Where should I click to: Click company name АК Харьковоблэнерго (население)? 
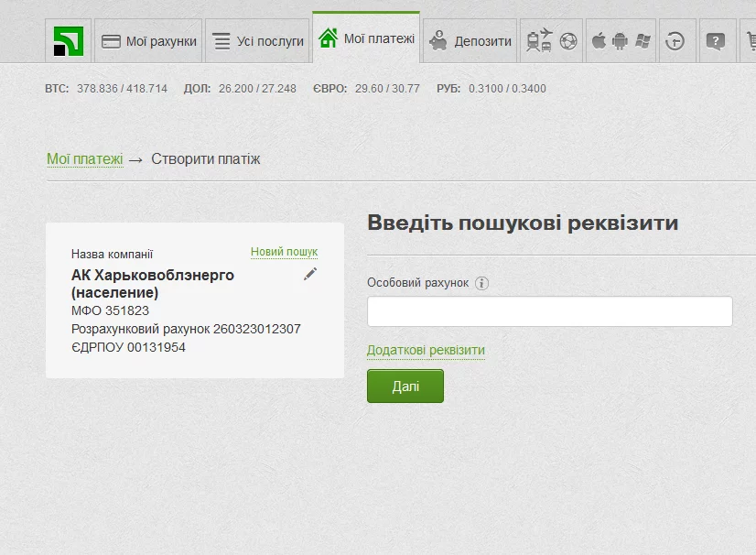[x=152, y=284]
